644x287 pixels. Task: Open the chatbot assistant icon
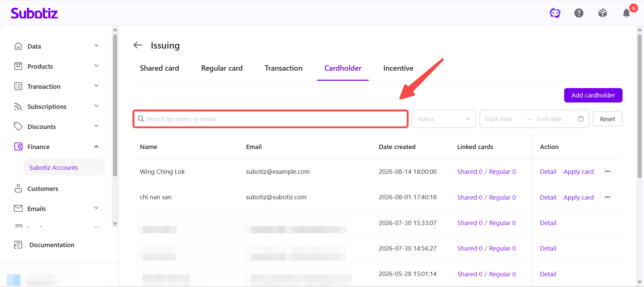(x=555, y=13)
